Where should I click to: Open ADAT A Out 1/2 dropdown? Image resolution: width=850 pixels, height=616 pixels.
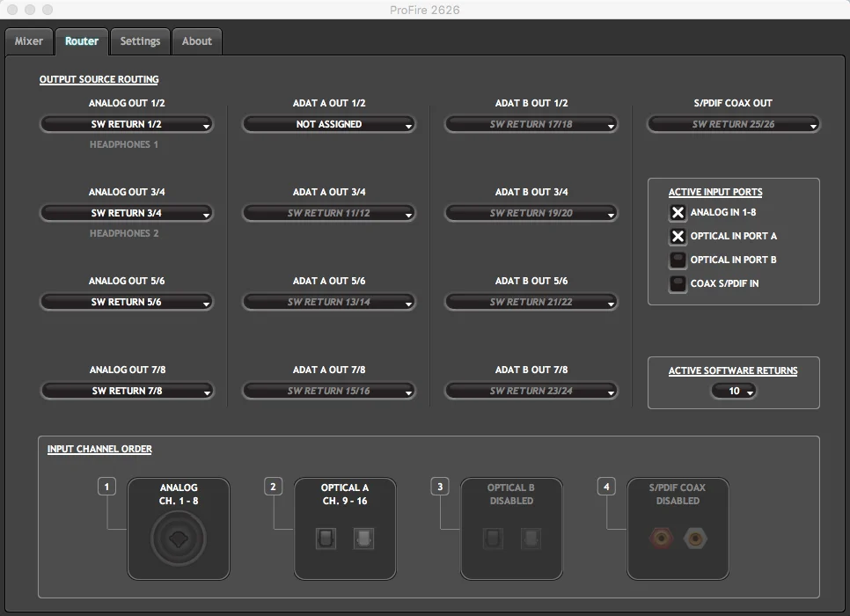click(x=329, y=124)
